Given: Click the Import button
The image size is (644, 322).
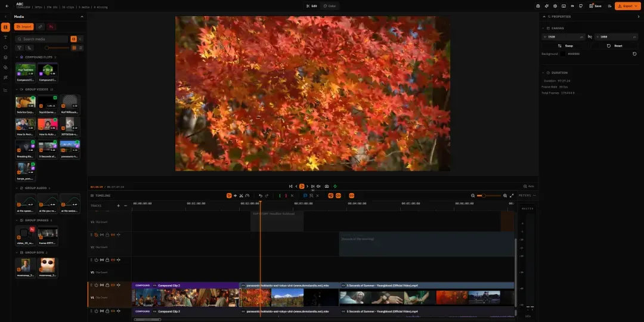Looking at the screenshot, I should click(24, 27).
